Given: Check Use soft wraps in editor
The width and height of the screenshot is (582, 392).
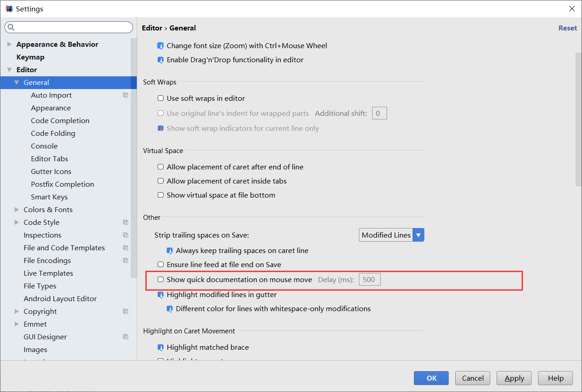Looking at the screenshot, I should tap(160, 98).
